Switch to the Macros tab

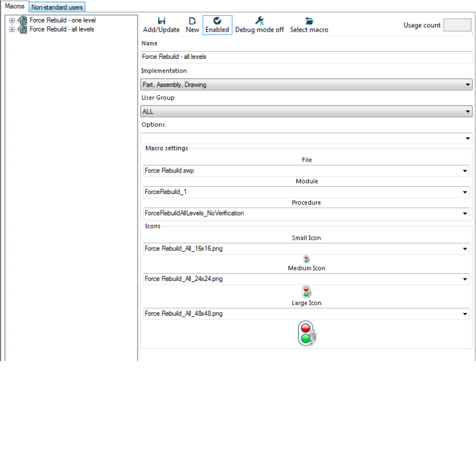coord(14,6)
